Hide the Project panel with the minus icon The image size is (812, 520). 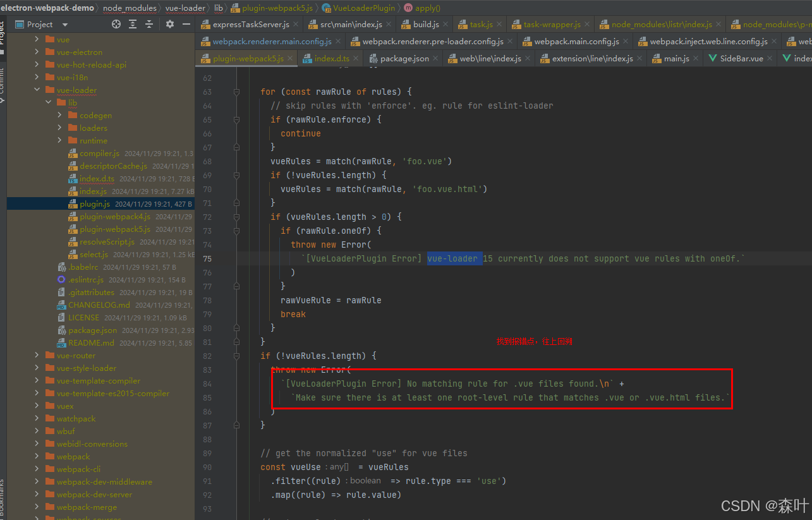(x=186, y=24)
